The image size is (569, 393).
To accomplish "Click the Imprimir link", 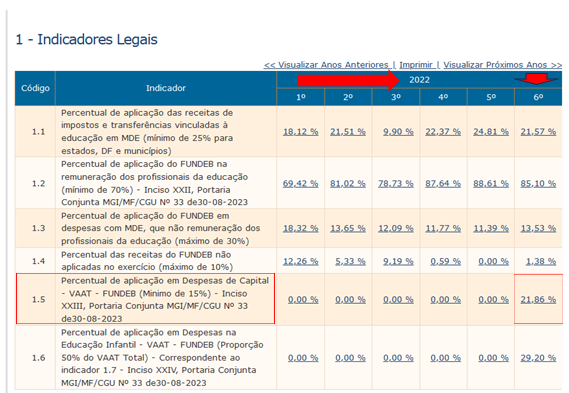I will (x=416, y=65).
